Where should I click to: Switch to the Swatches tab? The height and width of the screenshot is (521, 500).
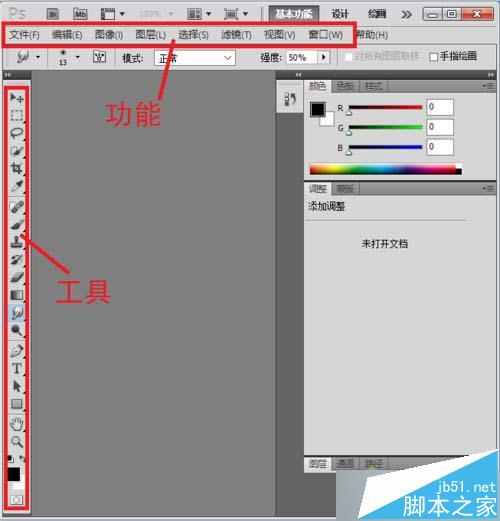pyautogui.click(x=345, y=86)
